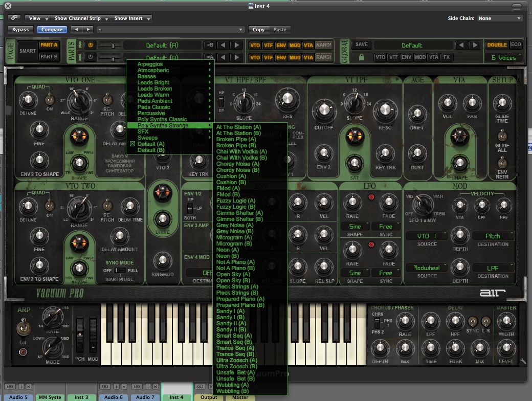
Task: Go to the previous plug-in setting arrow beside Compare
Action: [x=77, y=30]
